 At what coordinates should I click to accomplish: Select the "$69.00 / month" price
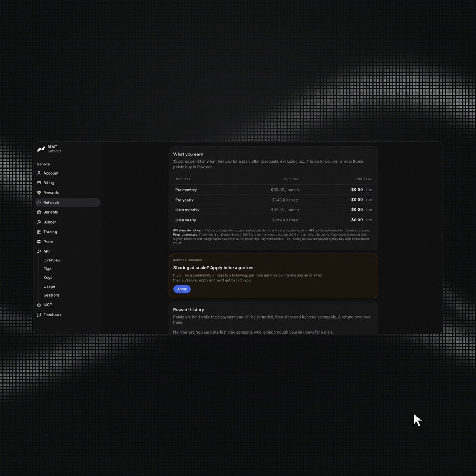coord(285,190)
